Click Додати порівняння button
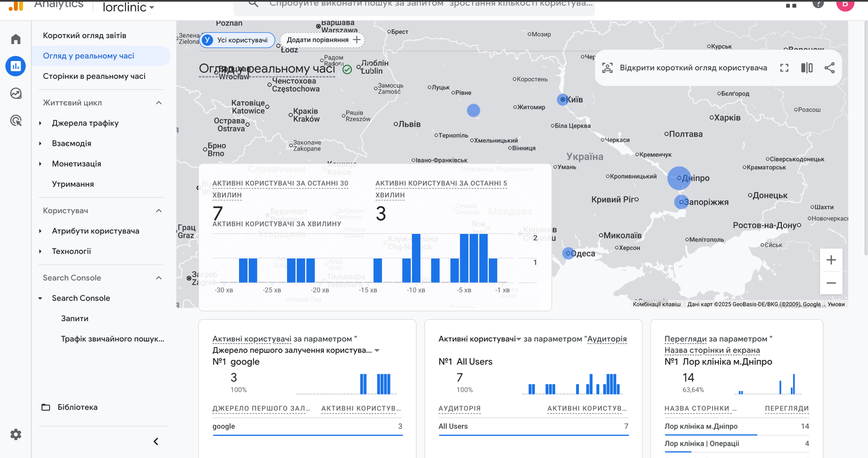 point(321,40)
